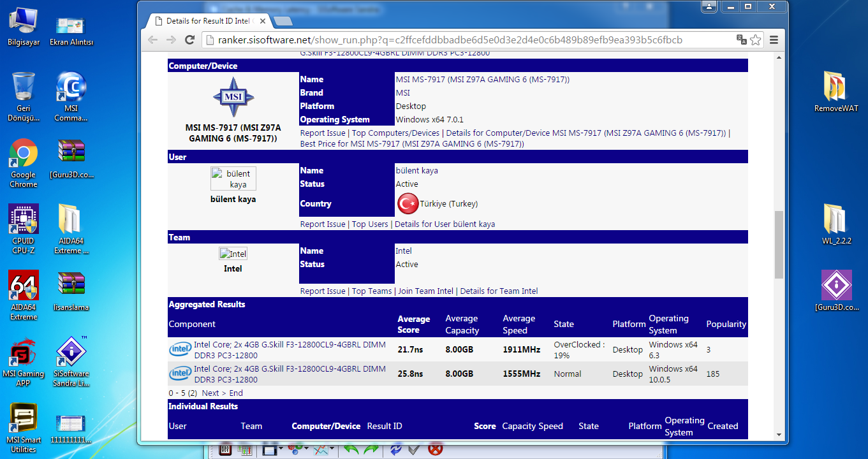
Task: Click the save disk icon in Sandra toolbar
Action: point(268,449)
